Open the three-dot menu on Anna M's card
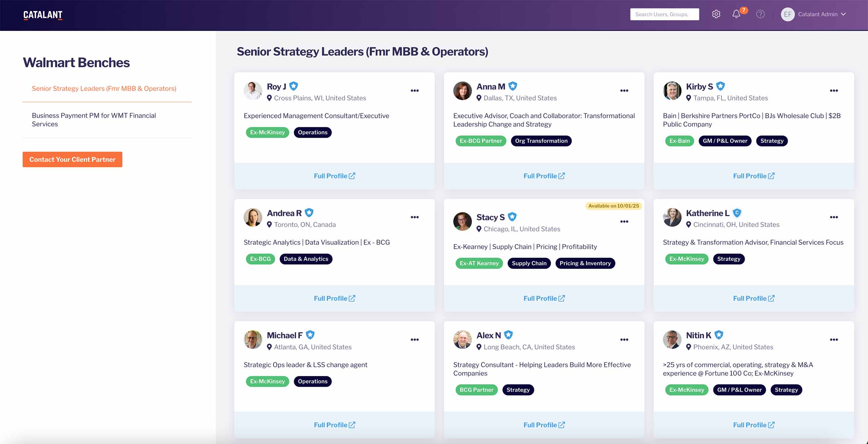This screenshot has height=444, width=868. tap(624, 91)
